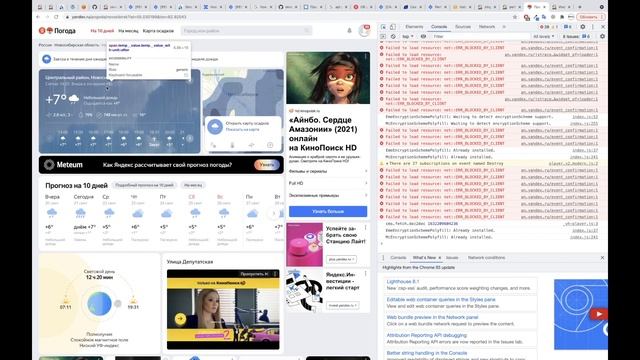Image resolution: width=640 pixels, height=360 pixels.
Task: Open the drawer three-dot menu icon
Action: (x=383, y=258)
